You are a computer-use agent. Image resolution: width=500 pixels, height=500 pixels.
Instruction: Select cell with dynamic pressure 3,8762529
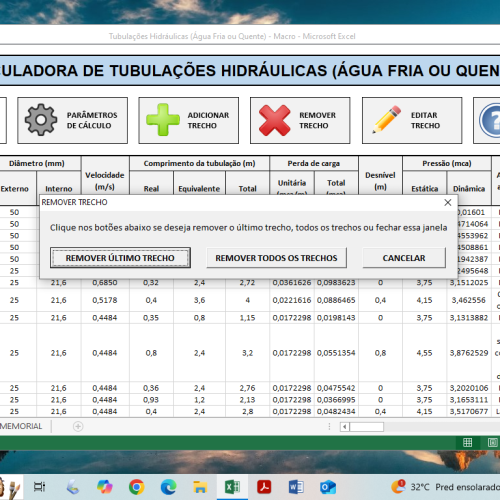(469, 353)
